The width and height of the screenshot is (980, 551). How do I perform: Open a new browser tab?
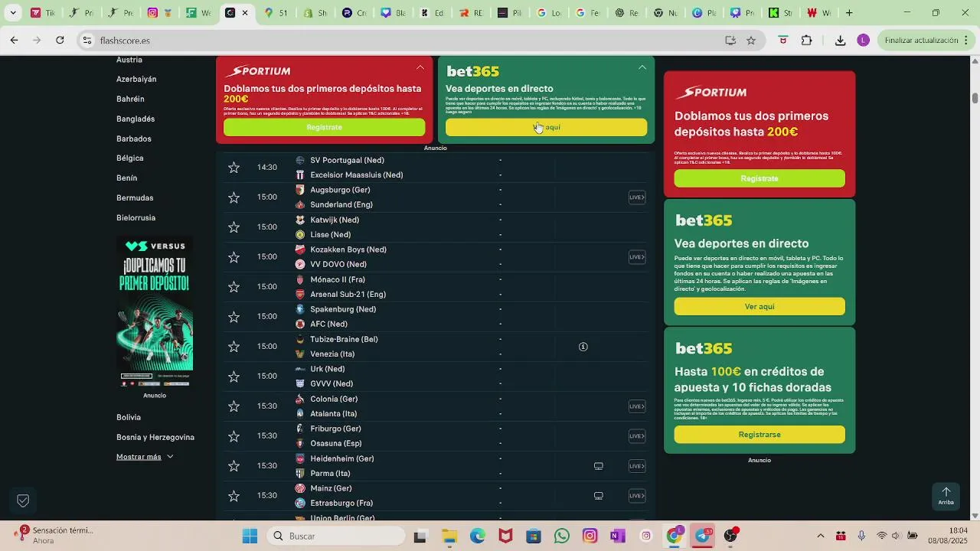tap(848, 13)
